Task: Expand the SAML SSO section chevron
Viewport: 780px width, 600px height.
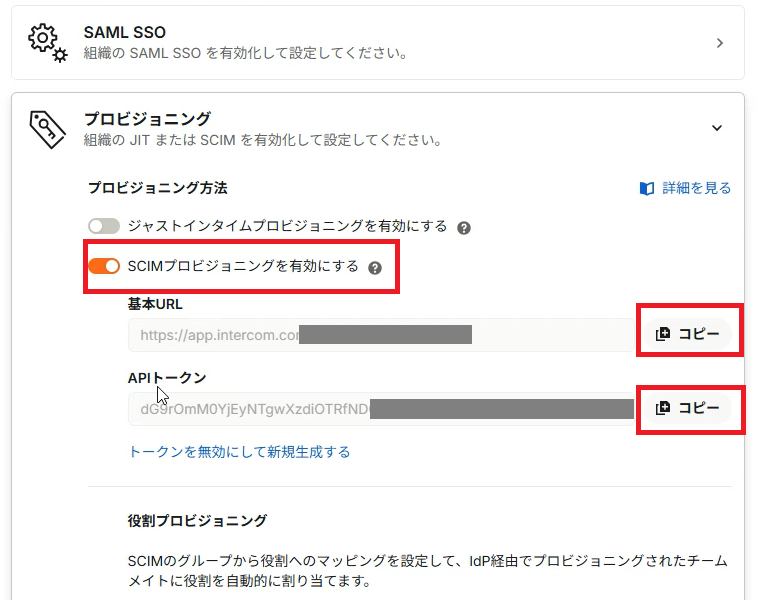Action: pyautogui.click(x=719, y=43)
